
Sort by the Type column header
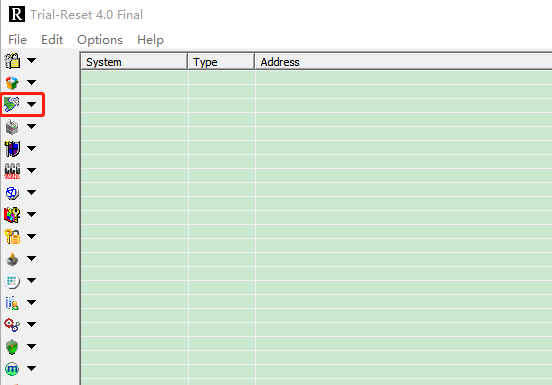[221, 62]
